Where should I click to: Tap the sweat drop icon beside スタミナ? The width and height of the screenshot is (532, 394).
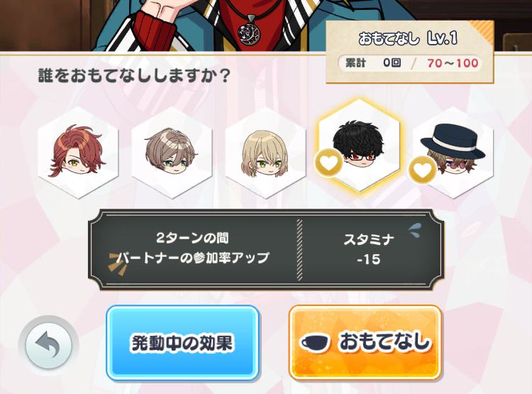pyautogui.click(x=414, y=231)
